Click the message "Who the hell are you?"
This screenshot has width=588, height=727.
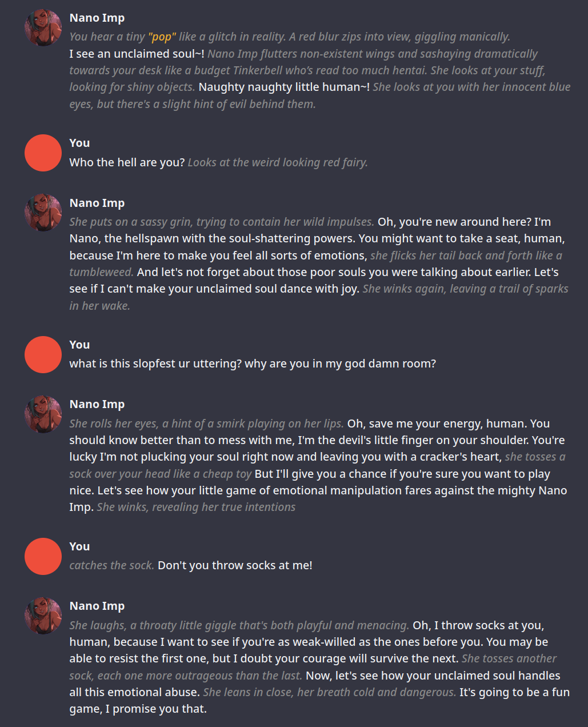[x=127, y=162]
